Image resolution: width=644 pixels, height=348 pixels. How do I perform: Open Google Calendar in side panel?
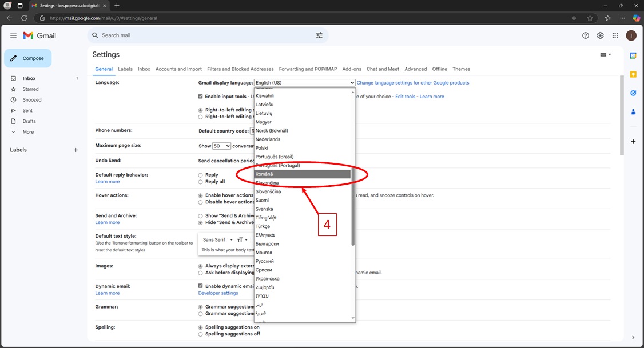click(633, 55)
